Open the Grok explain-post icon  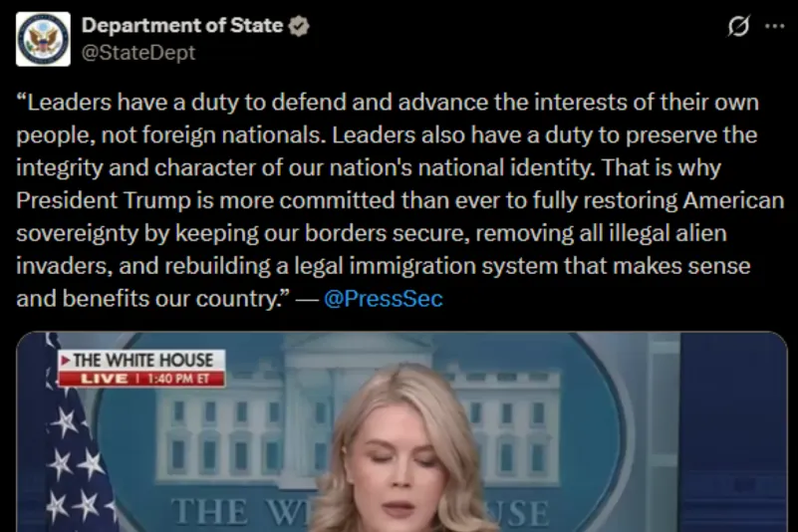[738, 26]
